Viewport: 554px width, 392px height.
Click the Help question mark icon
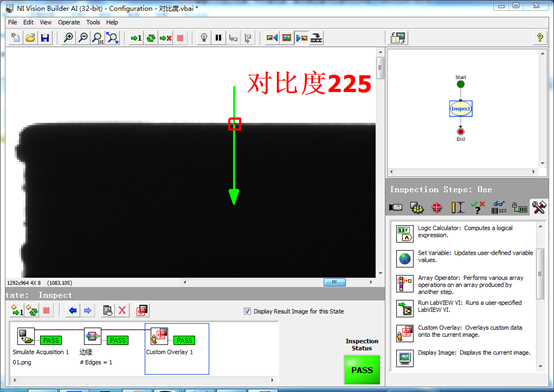(x=540, y=38)
